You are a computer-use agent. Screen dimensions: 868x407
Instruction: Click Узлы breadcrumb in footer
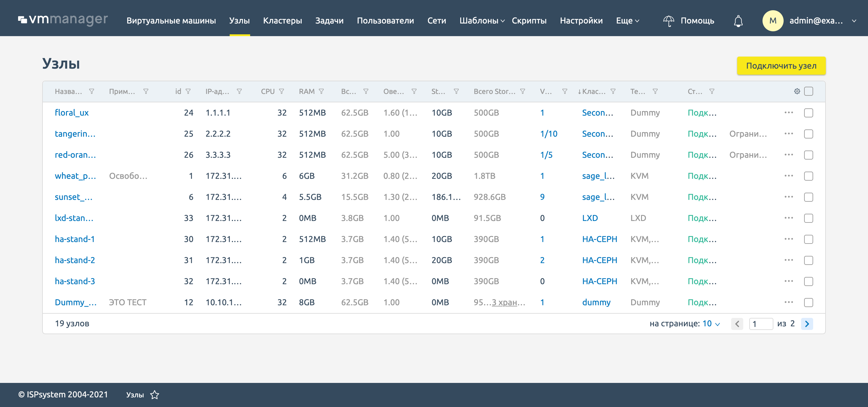[x=135, y=395]
